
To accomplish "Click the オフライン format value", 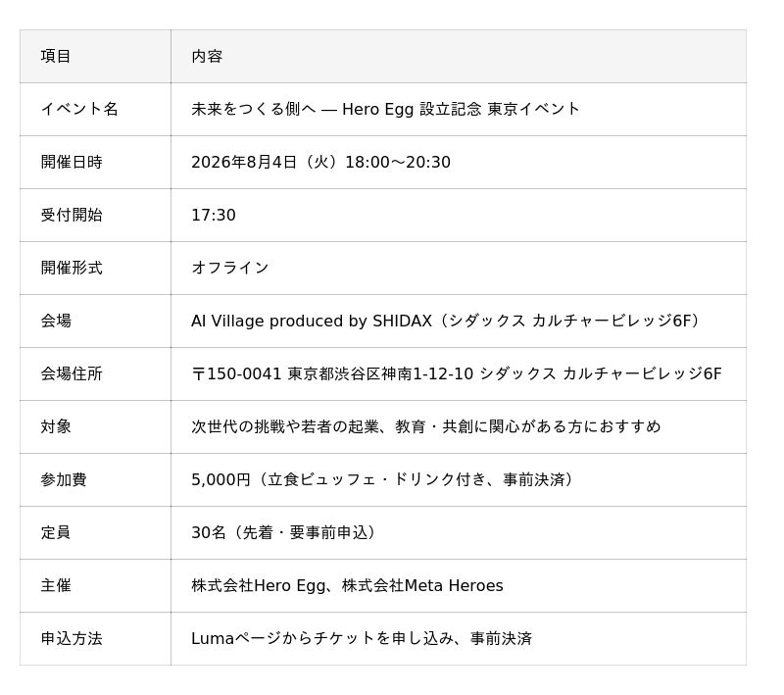I will point(230,268).
